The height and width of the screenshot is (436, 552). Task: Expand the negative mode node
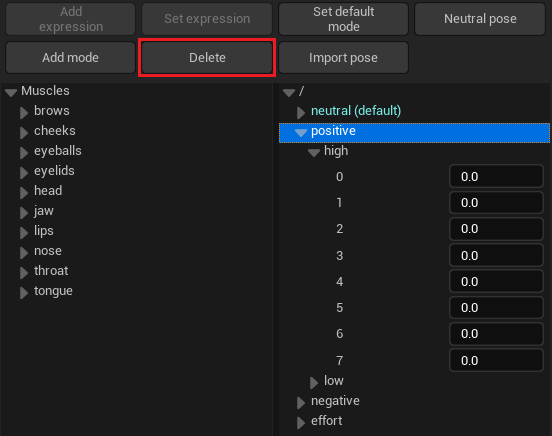point(301,403)
